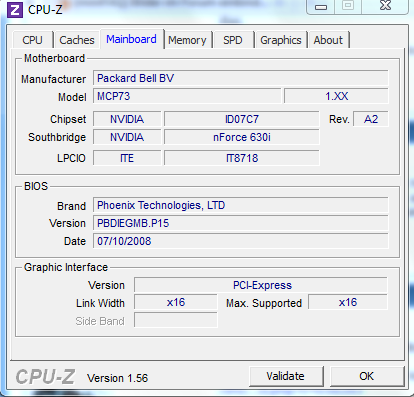Click the Rev. field A2
The image size is (414, 397).
click(x=371, y=119)
